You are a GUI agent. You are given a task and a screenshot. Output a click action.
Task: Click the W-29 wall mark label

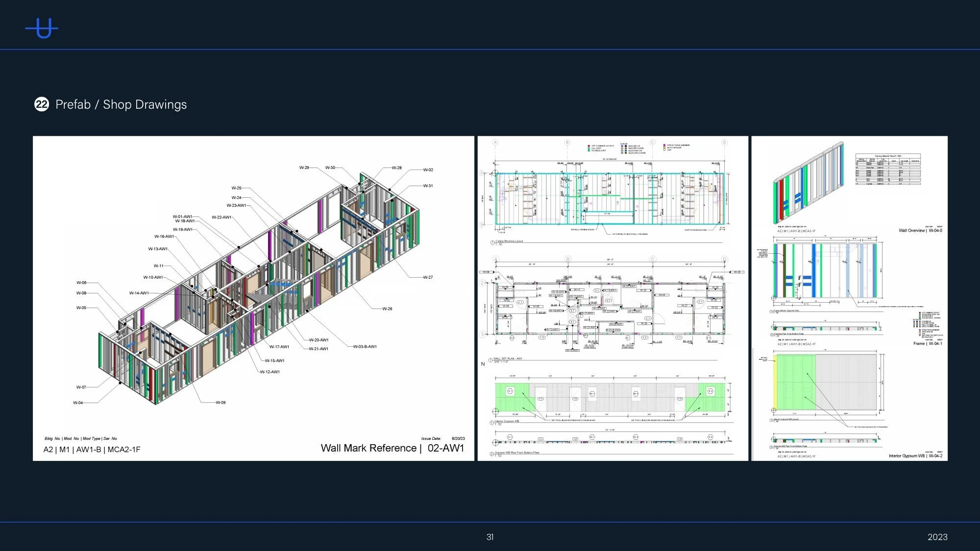[304, 168]
